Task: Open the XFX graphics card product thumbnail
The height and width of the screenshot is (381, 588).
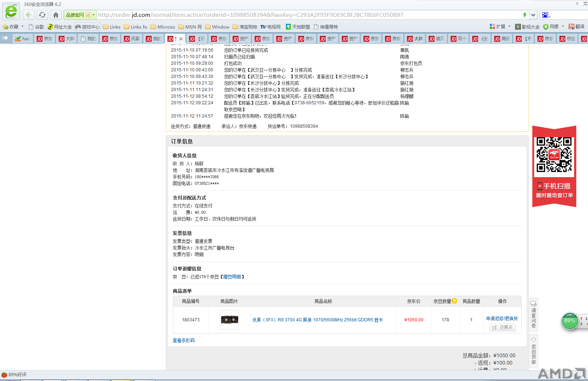Action: click(x=229, y=320)
